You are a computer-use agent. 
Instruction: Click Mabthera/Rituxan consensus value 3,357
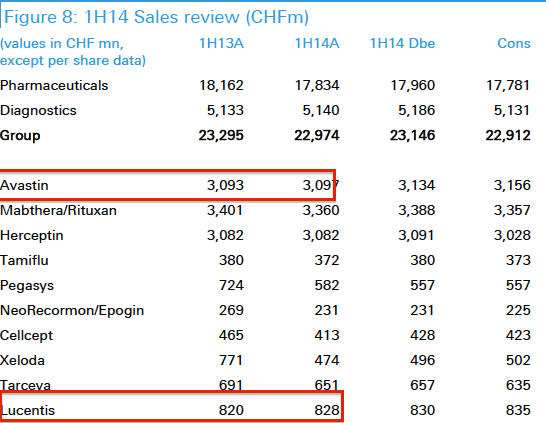(512, 211)
